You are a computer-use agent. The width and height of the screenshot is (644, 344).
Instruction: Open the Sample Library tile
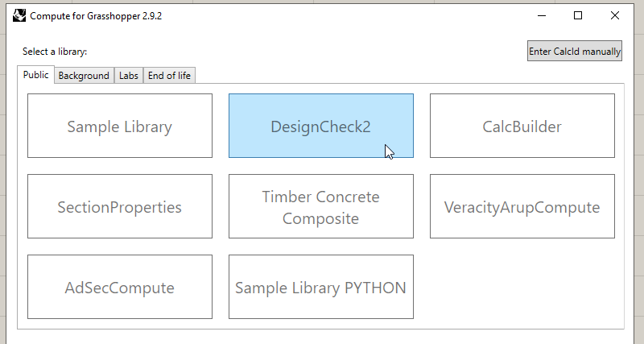coord(120,126)
